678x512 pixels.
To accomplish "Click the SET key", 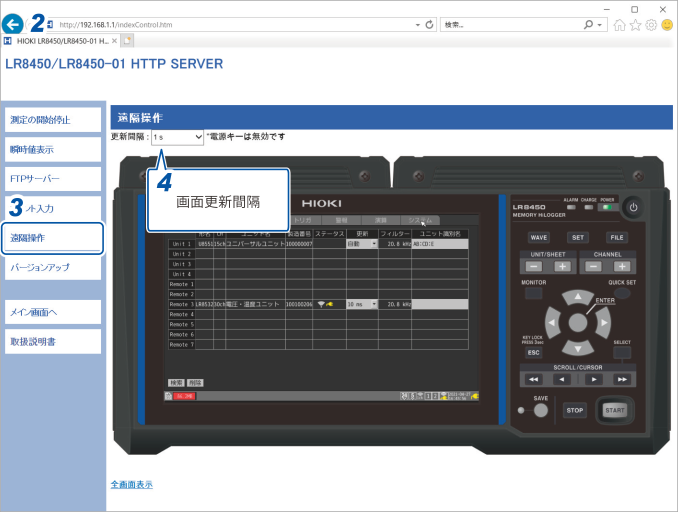I will (x=578, y=237).
